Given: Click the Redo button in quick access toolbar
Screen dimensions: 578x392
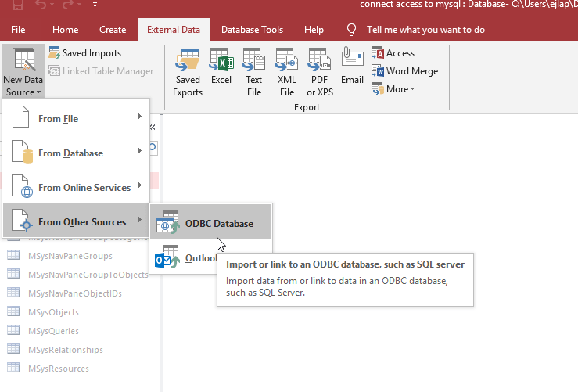Looking at the screenshot, I should pyautogui.click(x=68, y=5).
